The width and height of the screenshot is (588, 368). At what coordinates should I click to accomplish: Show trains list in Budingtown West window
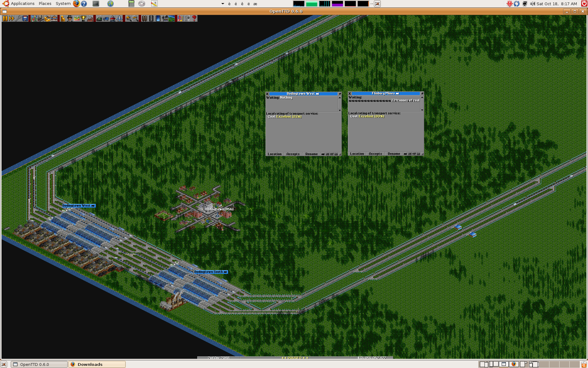[x=323, y=154]
